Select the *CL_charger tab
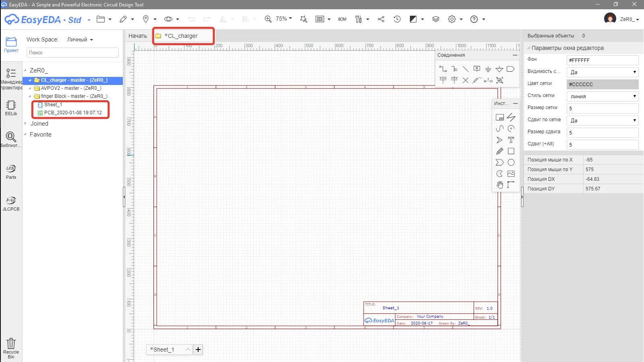This screenshot has width=644, height=362. click(183, 36)
